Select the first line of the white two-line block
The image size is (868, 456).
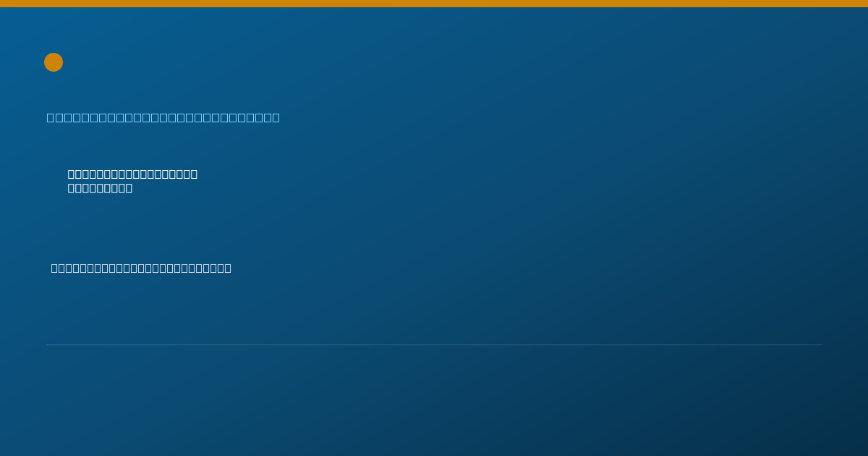click(x=132, y=174)
